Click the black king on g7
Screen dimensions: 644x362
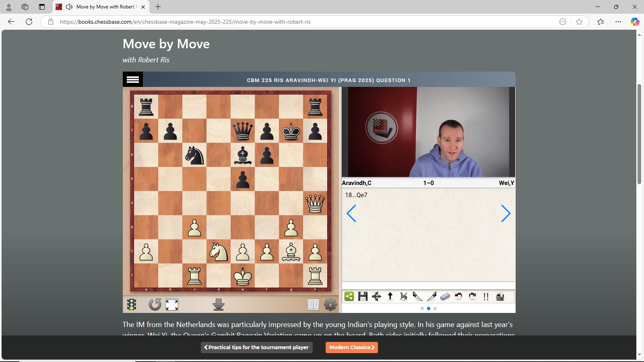coord(291,131)
